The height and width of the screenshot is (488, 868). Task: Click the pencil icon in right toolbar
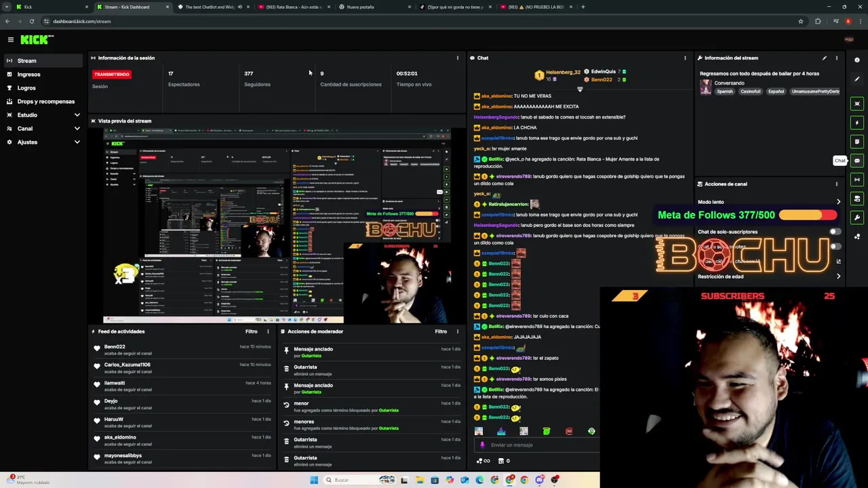(x=857, y=79)
